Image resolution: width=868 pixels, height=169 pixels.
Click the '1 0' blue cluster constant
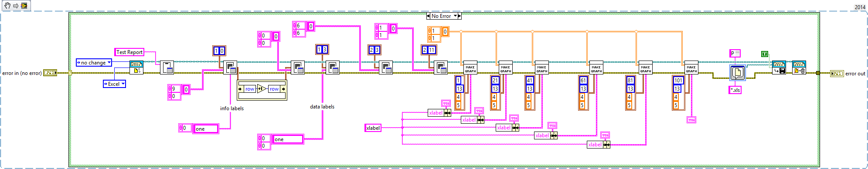click(219, 51)
